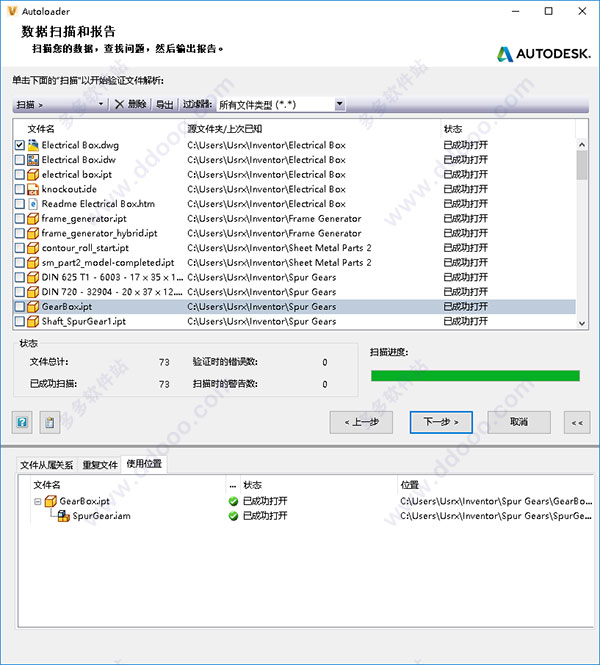Image resolution: width=600 pixels, height=665 pixels.
Task: Open the 所有文件类型 (*.*) filter dropdown
Action: (x=340, y=104)
